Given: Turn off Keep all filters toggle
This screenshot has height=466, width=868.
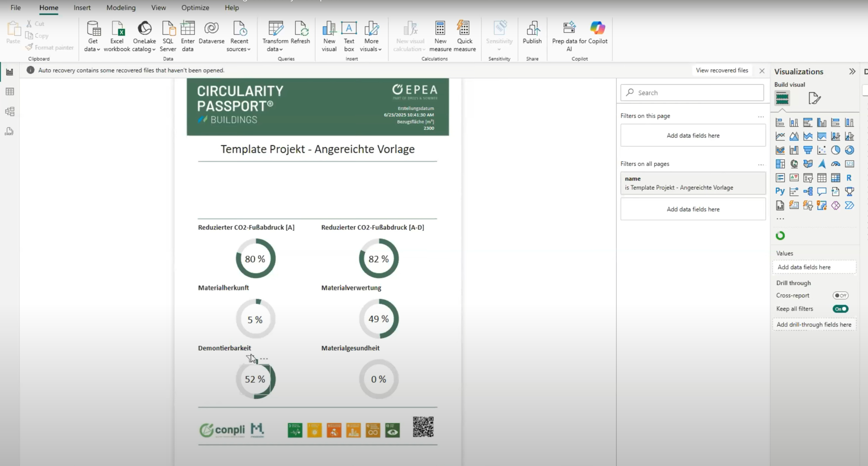Looking at the screenshot, I should (840, 309).
